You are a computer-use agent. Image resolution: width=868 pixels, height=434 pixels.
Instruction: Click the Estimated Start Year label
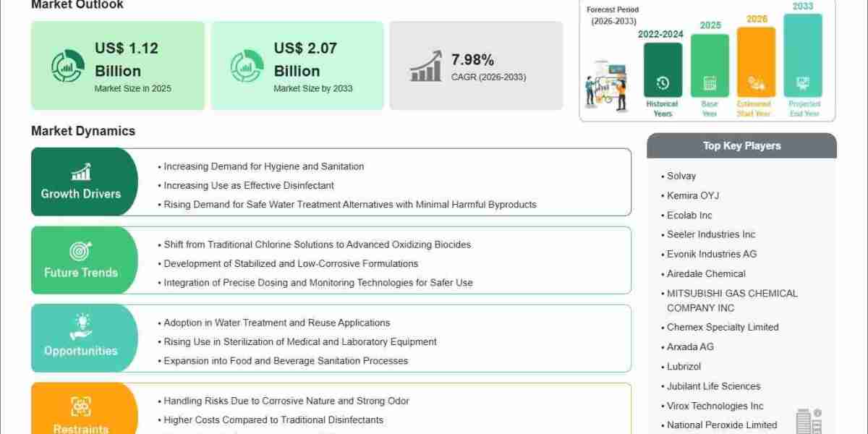click(x=754, y=109)
